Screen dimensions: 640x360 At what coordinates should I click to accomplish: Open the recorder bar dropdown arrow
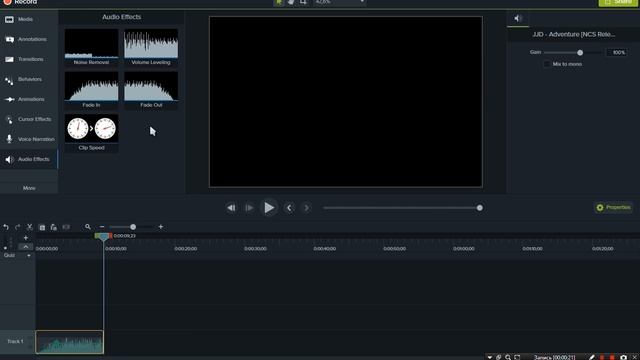[x=489, y=357]
